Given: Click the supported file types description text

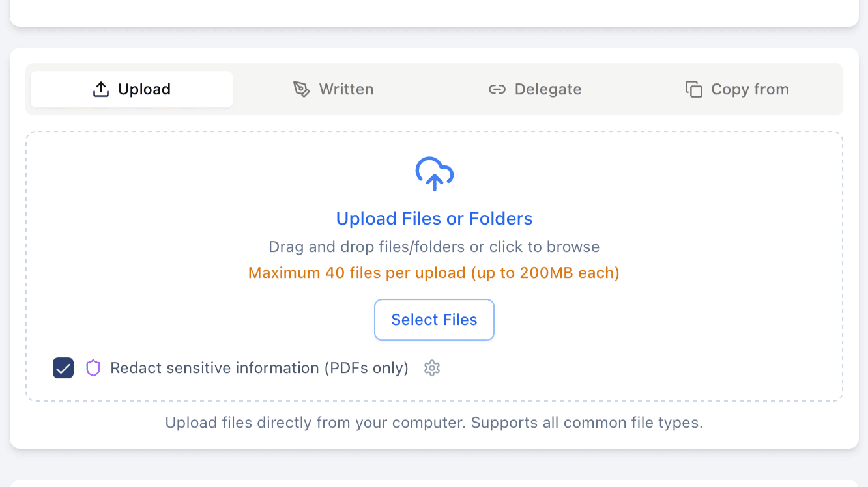Looking at the screenshot, I should (434, 423).
